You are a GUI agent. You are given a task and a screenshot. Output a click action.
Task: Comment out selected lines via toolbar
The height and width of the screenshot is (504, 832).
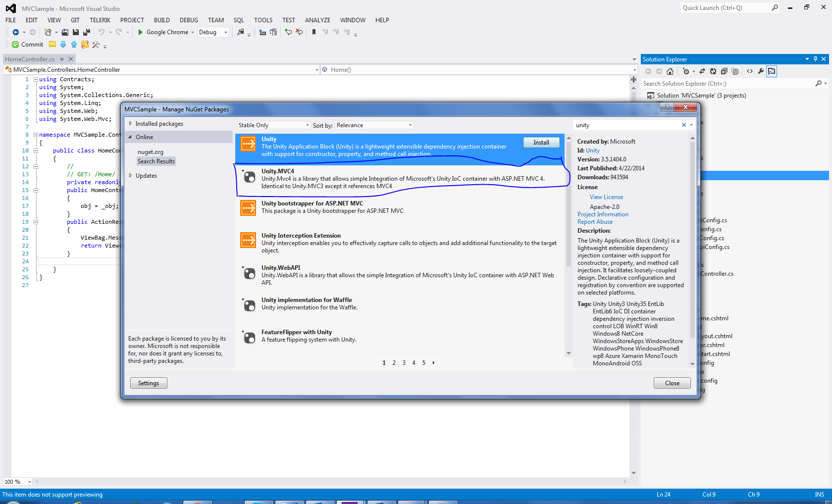(x=288, y=32)
